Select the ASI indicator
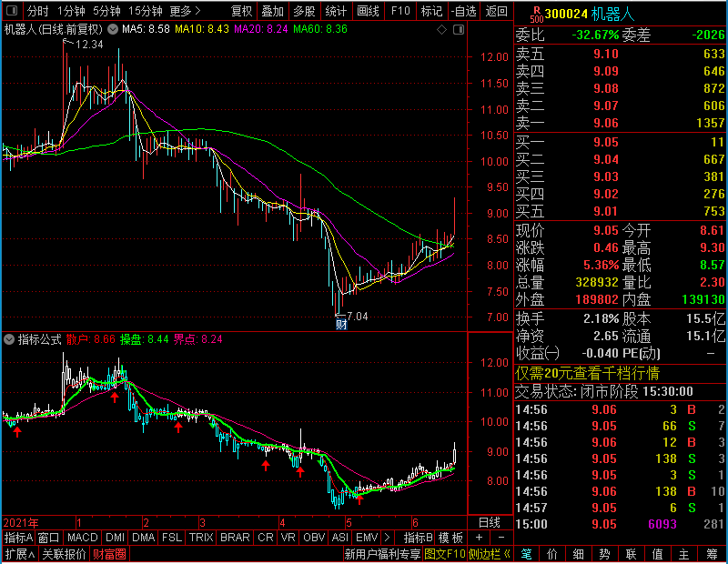Viewport: 728px width, 564px height. [339, 538]
